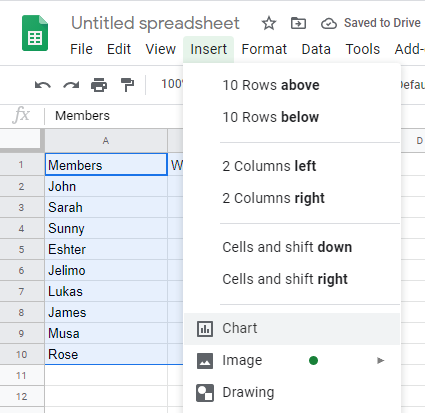This screenshot has width=425, height=413.
Task: Insert 10 Rows below
Action: click(292, 117)
